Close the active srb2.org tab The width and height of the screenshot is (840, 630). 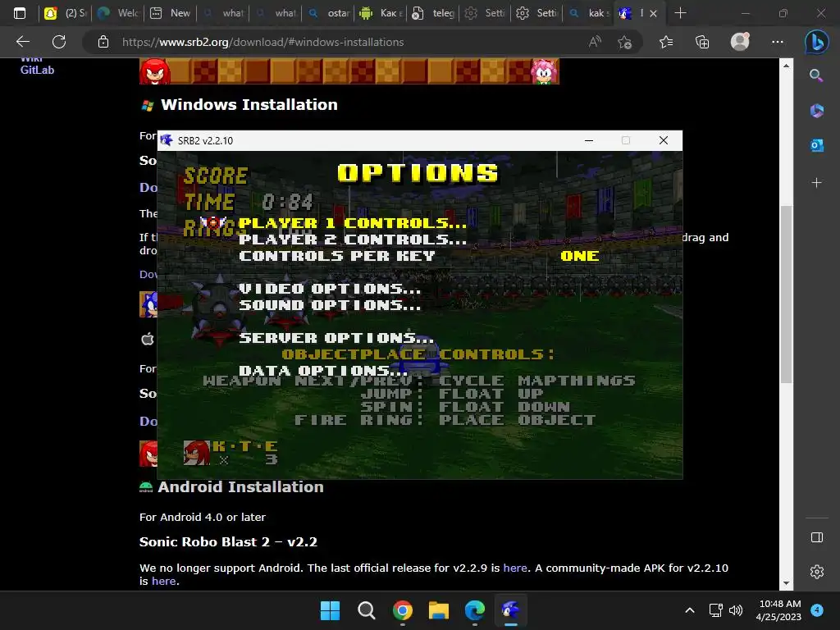(653, 13)
